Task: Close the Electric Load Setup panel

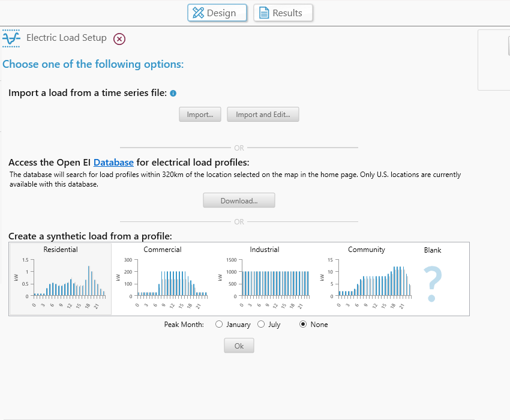Action: (119, 39)
